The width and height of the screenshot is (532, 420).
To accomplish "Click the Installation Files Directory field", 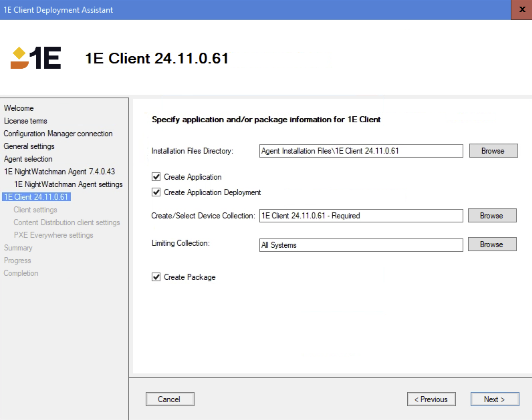I will pyautogui.click(x=361, y=151).
